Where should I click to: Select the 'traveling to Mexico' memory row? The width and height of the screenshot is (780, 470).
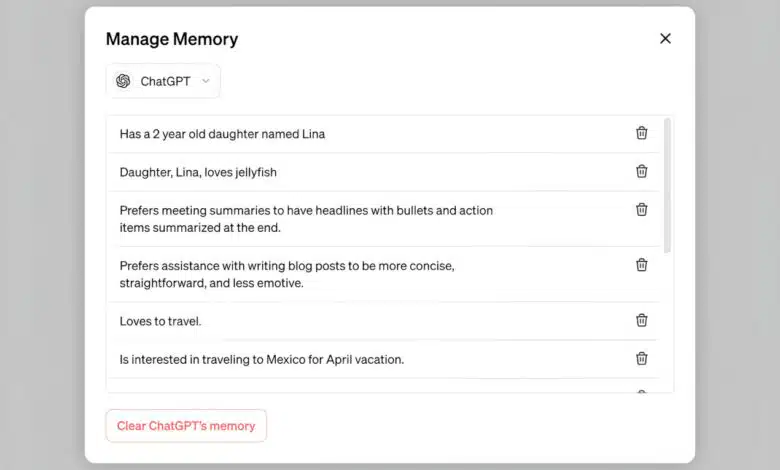click(x=383, y=360)
